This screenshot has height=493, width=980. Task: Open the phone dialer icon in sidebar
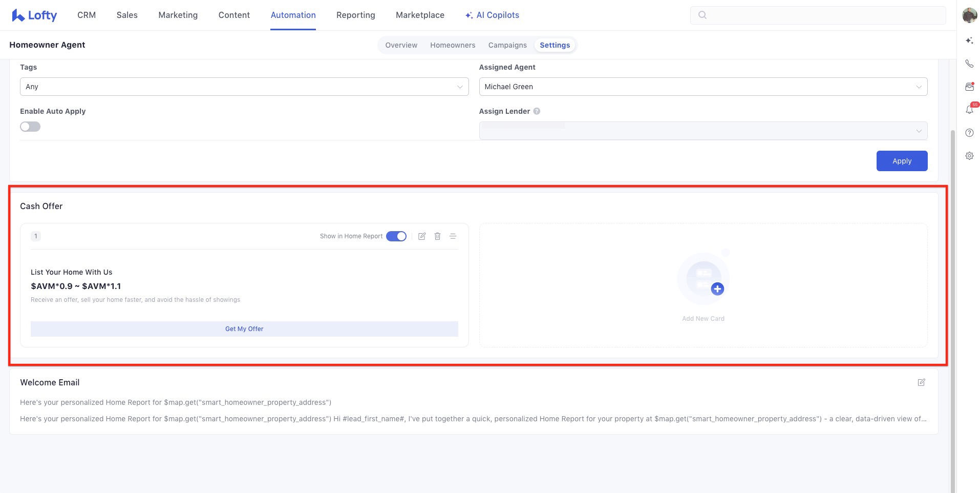point(969,64)
